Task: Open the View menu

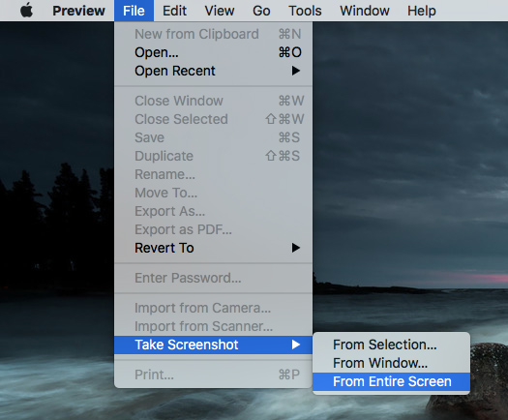Action: (220, 11)
